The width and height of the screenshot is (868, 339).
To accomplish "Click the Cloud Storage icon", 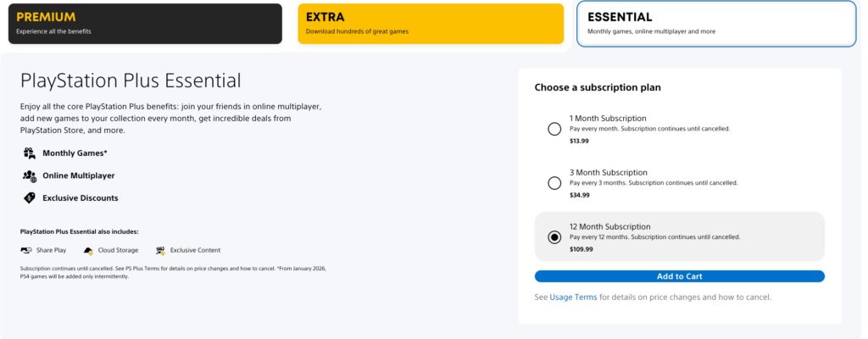I will [88, 251].
